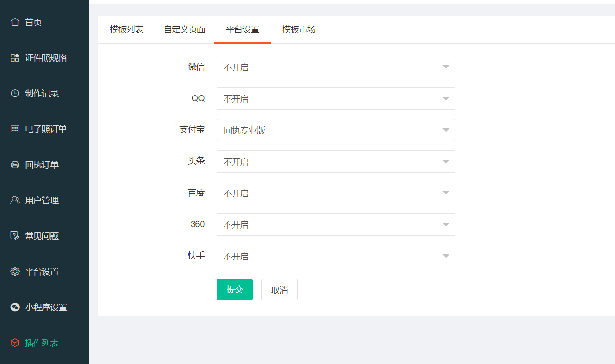Image resolution: width=615 pixels, height=364 pixels.
Task: Switch to the 模板市场 tab
Action: (x=299, y=29)
